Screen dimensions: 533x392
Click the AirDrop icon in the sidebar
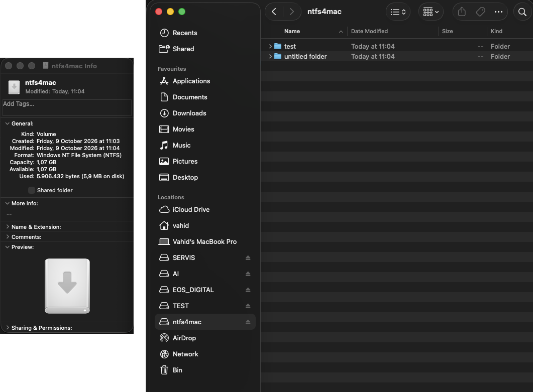pyautogui.click(x=164, y=338)
